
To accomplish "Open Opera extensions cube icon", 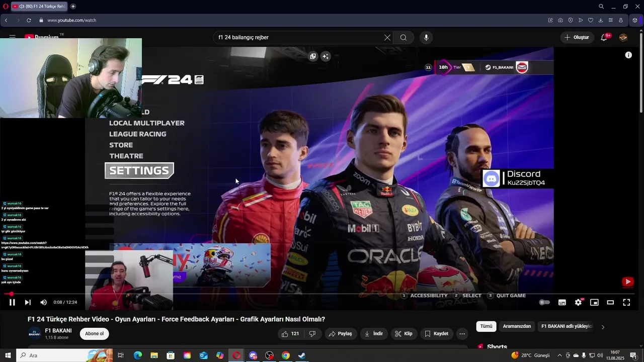I will click(635, 20).
